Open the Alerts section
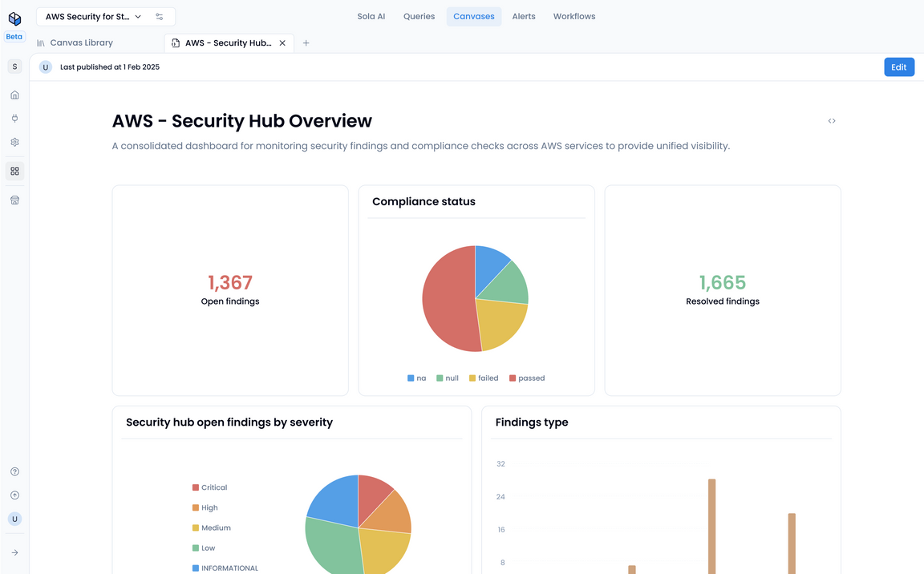Viewport: 924px width, 574px height. click(x=524, y=17)
